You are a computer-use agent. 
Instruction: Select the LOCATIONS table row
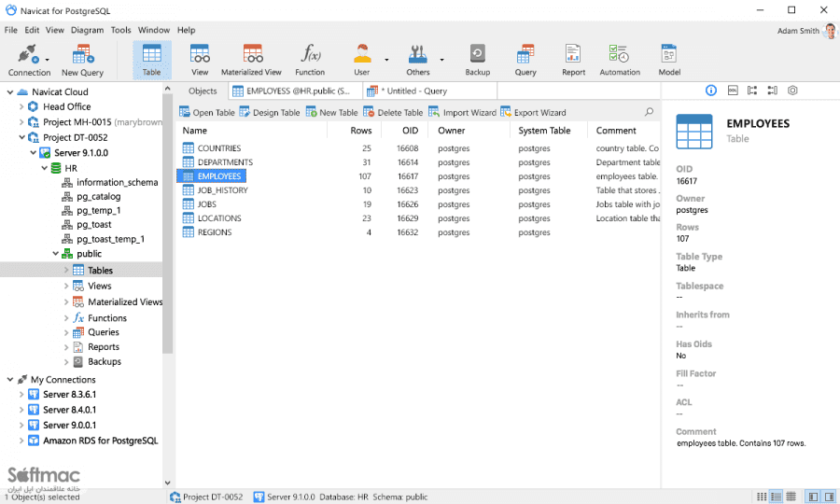(x=418, y=218)
